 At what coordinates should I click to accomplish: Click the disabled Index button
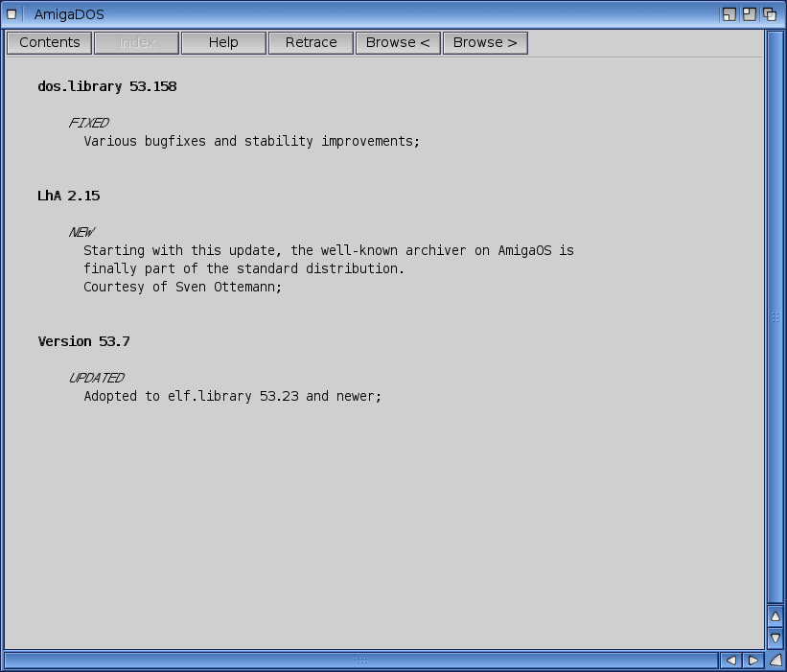[136, 42]
